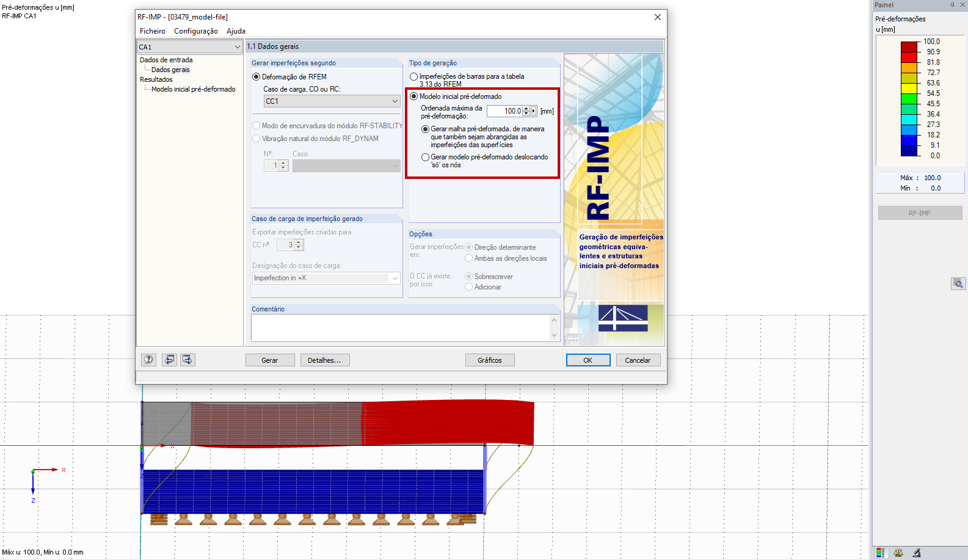This screenshot has height=560, width=968.
Task: Select 'Ambas as direções locais' radio option
Action: coord(468,258)
